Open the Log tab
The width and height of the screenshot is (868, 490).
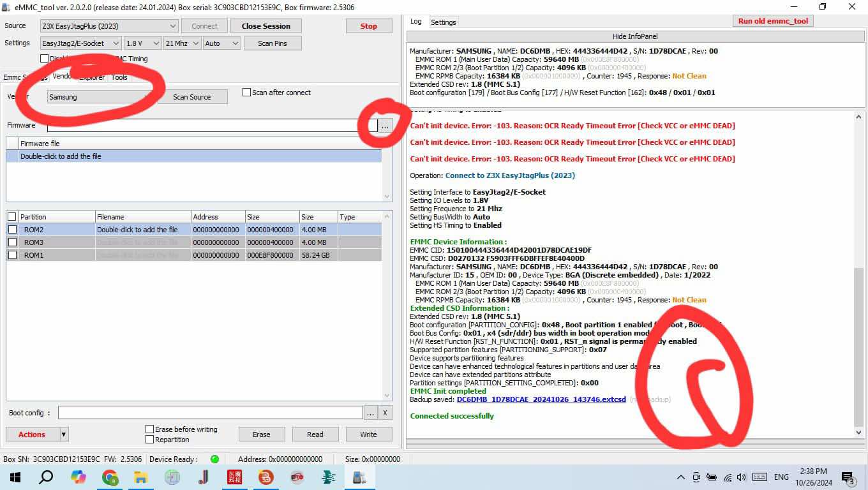pyautogui.click(x=416, y=21)
